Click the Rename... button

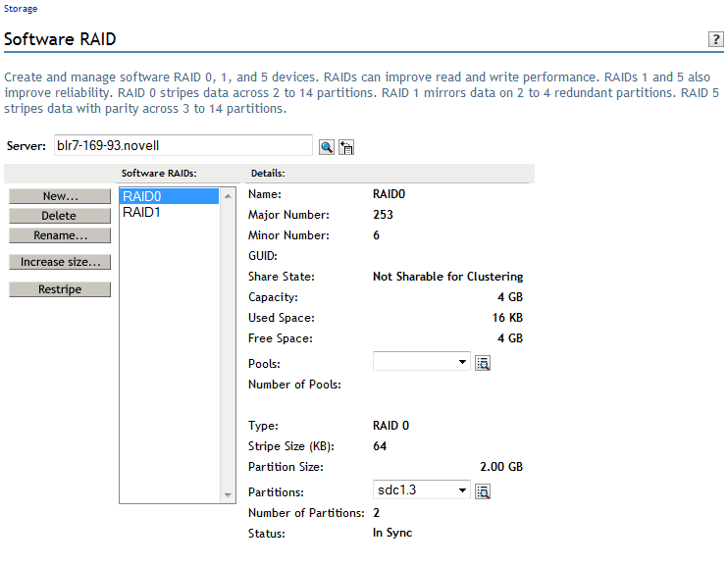click(x=60, y=235)
